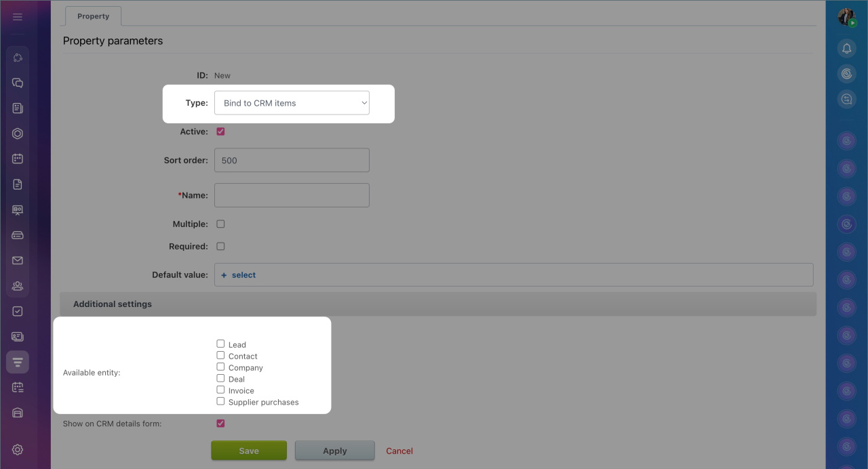Tick the Required checkbox

pyautogui.click(x=220, y=246)
